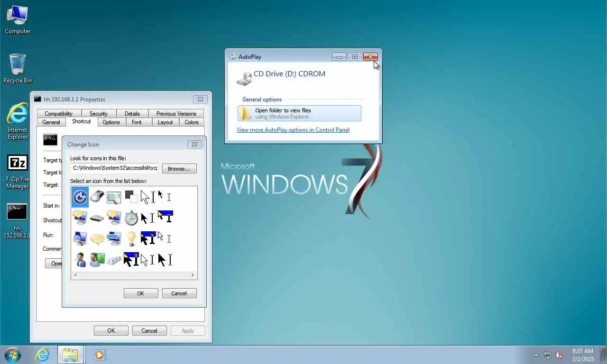Open Windows Explorer taskbar button
607x364 pixels.
[x=70, y=355]
